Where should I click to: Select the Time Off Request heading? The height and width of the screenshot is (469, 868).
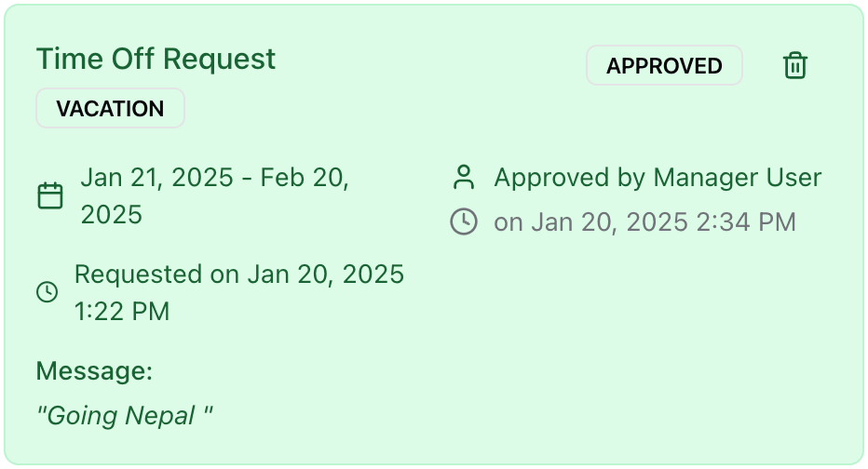(x=156, y=59)
